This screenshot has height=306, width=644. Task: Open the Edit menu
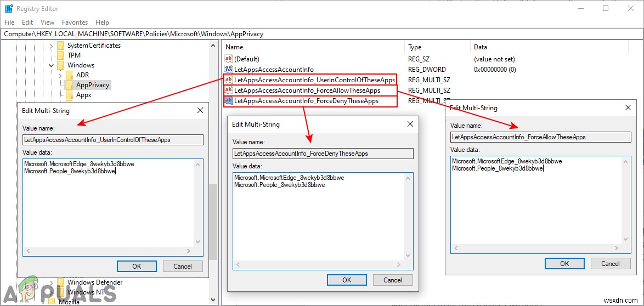tap(27, 22)
